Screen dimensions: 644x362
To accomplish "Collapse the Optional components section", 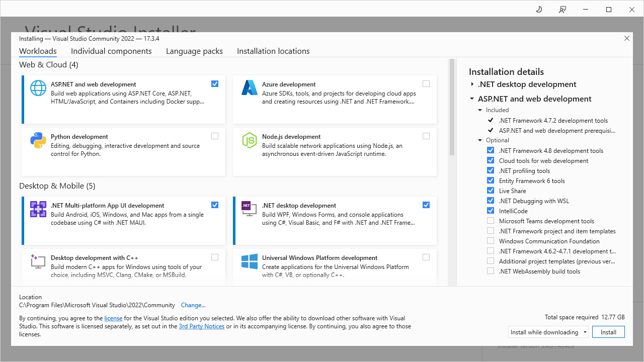I will click(480, 140).
